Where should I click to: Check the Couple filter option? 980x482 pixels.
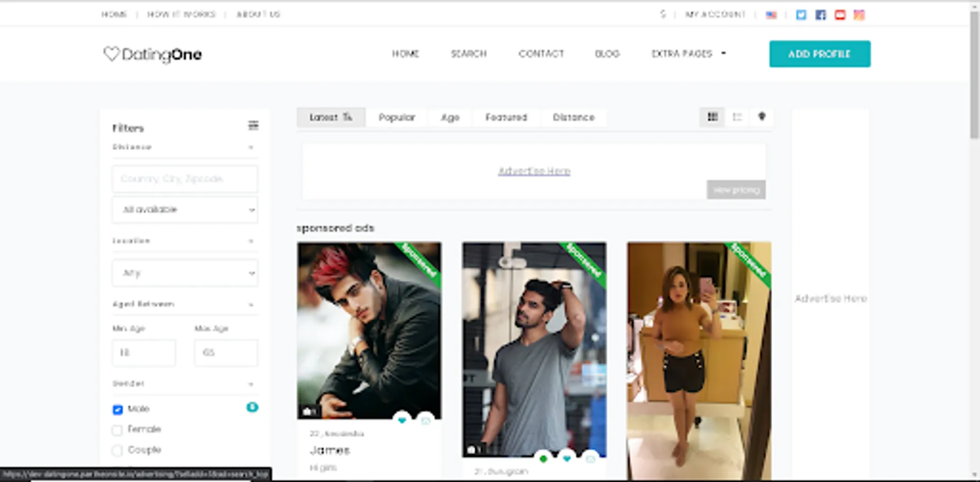pos(117,450)
